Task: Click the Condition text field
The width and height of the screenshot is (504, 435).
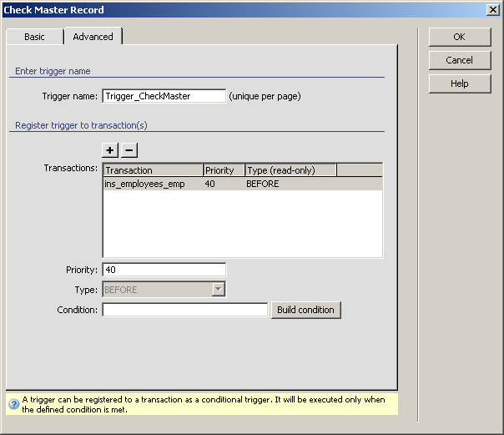Action: coord(184,310)
